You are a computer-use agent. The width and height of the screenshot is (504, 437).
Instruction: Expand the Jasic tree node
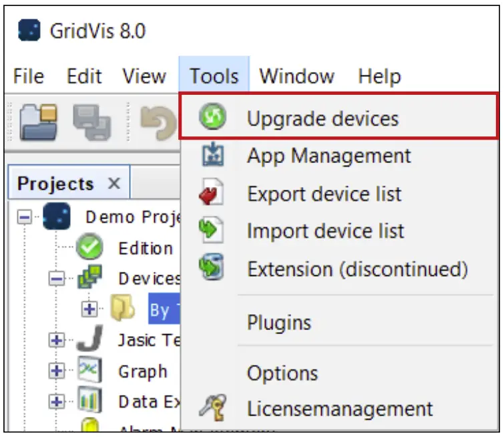tap(57, 340)
